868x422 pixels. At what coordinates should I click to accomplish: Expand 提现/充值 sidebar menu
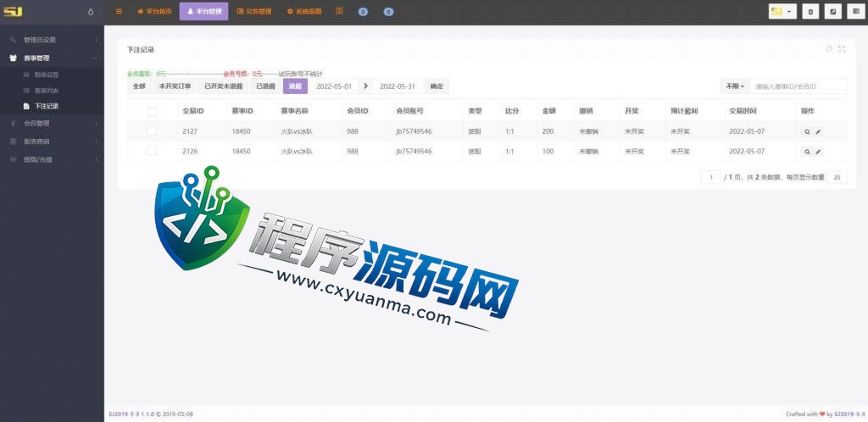pyautogui.click(x=52, y=160)
